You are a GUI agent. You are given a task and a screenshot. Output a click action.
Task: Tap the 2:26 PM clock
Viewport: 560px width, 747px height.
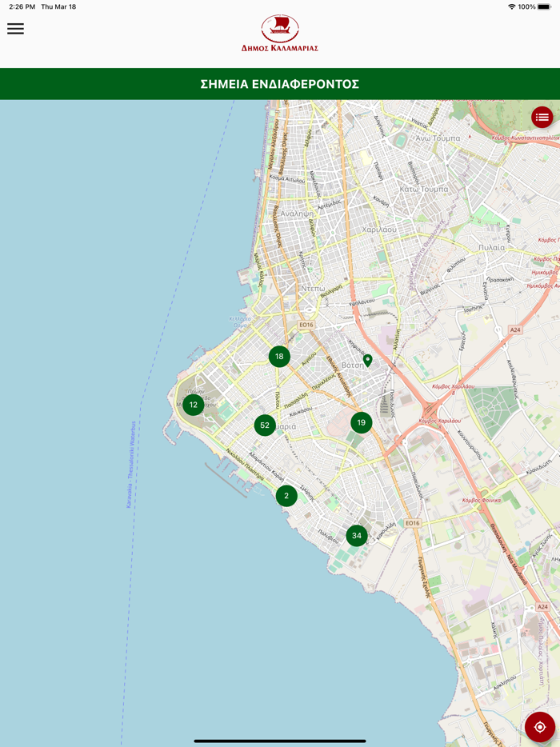(22, 6)
